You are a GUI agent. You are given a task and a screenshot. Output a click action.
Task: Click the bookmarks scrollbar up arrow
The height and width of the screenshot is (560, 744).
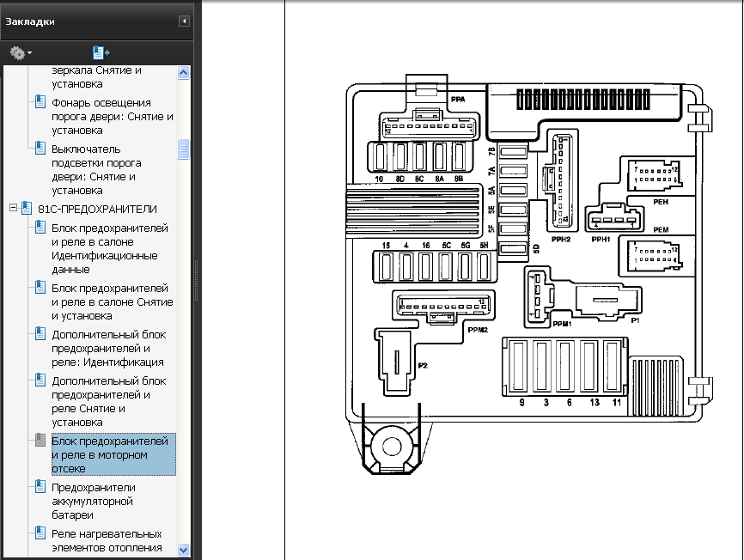pos(183,72)
